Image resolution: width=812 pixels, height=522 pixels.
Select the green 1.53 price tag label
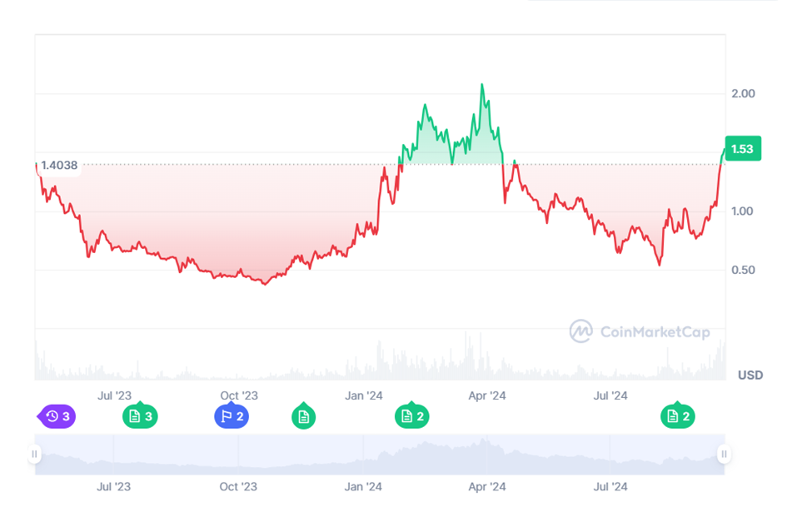[x=742, y=149]
